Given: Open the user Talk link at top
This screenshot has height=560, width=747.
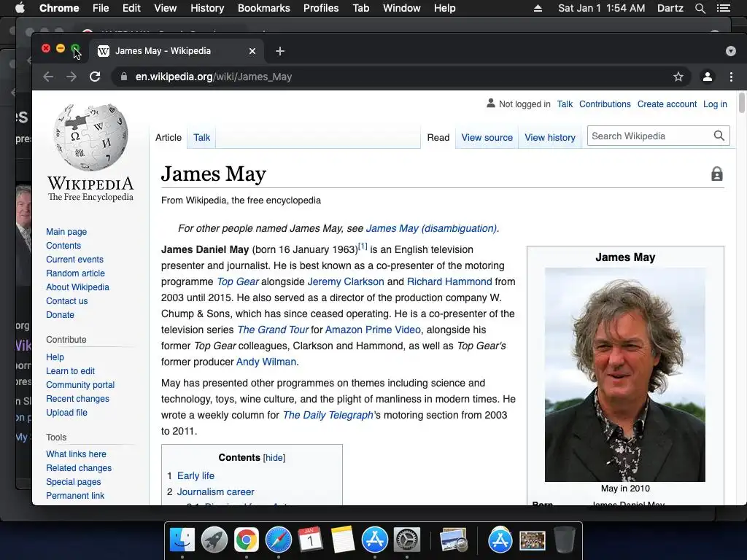Looking at the screenshot, I should pyautogui.click(x=565, y=104).
